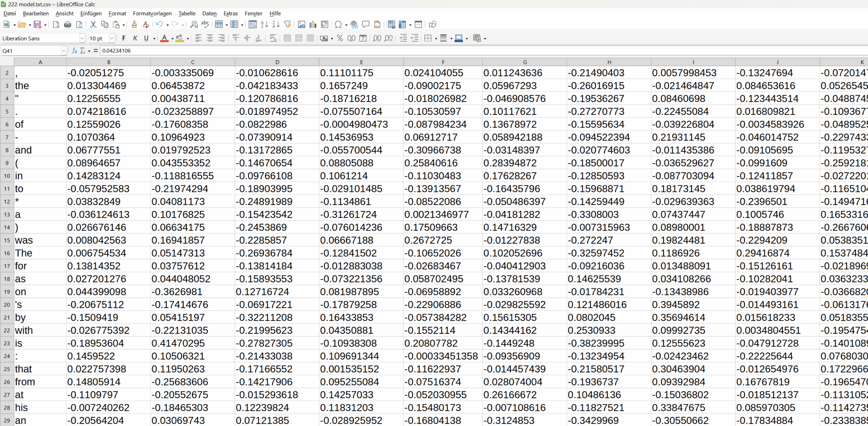The width and height of the screenshot is (868, 426).
Task: Click the Clone Formatting paintbrush icon
Action: (x=134, y=25)
